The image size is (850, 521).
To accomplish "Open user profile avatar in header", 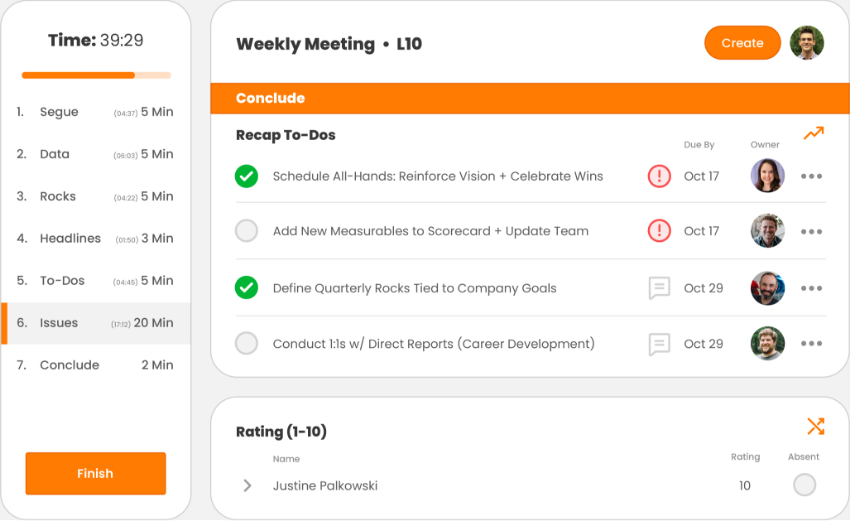I will [x=806, y=43].
